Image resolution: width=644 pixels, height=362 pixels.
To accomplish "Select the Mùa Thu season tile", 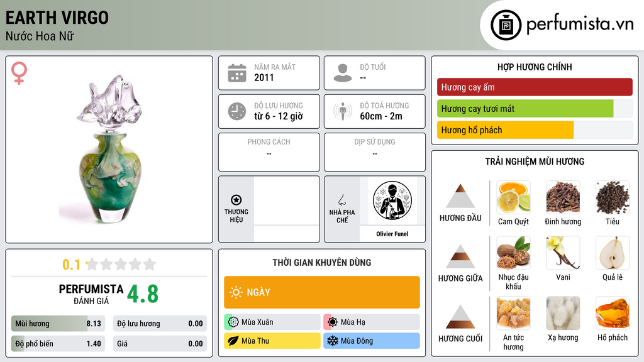I will pyautogui.click(x=272, y=341).
